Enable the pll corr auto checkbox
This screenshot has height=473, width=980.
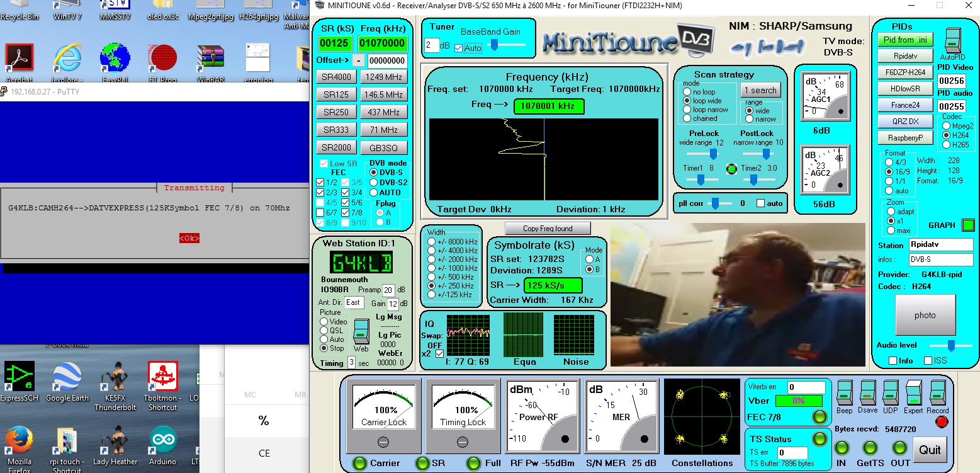coord(761,203)
